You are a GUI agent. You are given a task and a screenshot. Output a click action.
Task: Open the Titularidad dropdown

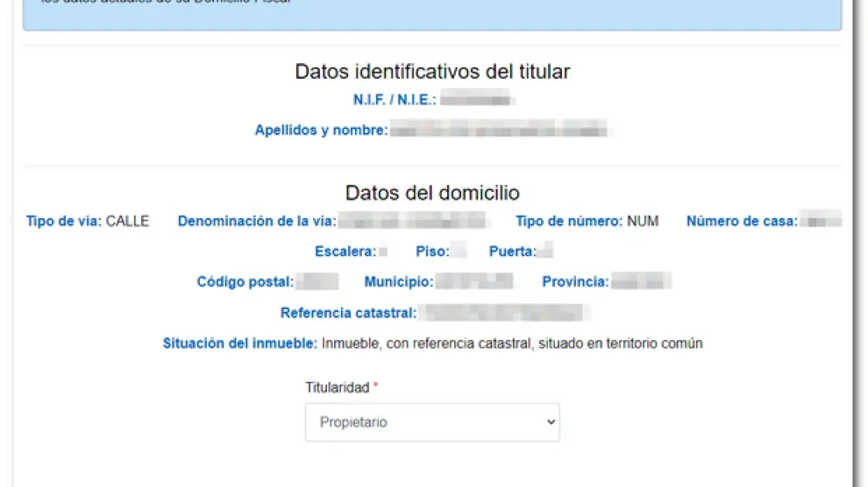coord(431,422)
